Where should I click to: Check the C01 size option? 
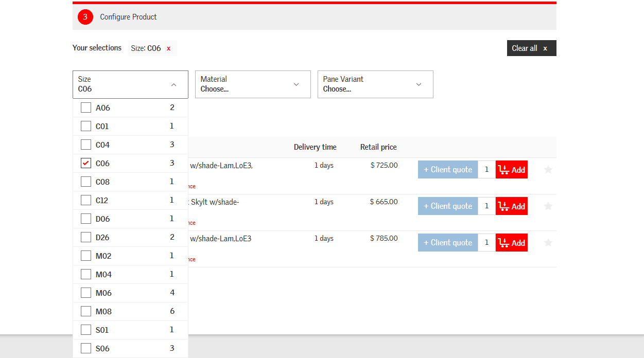[x=86, y=126]
